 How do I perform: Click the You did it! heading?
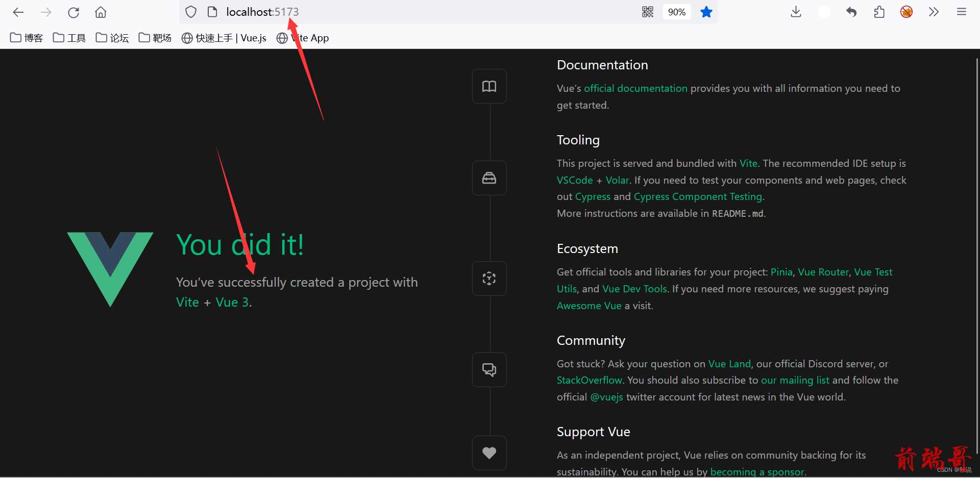point(240,245)
